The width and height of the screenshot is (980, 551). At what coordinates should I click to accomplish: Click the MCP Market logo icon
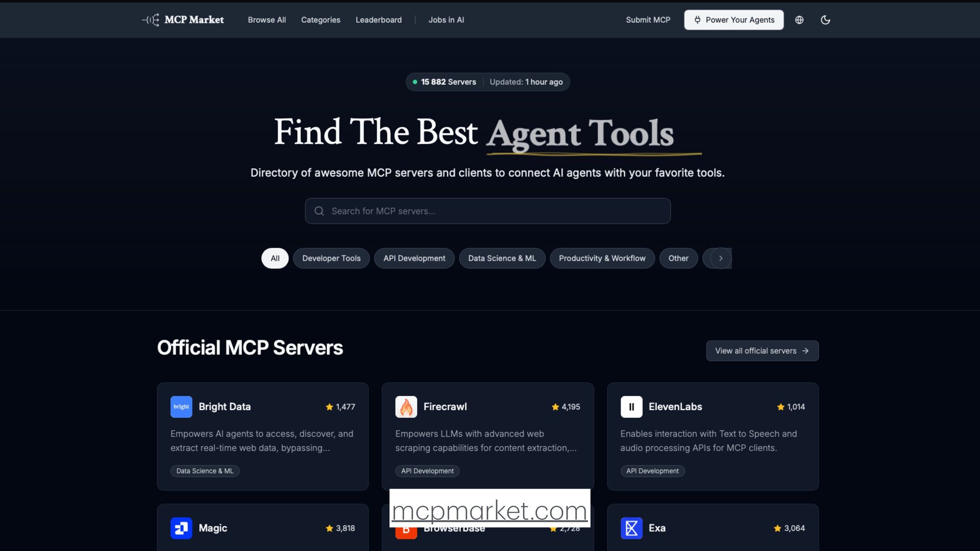click(151, 20)
